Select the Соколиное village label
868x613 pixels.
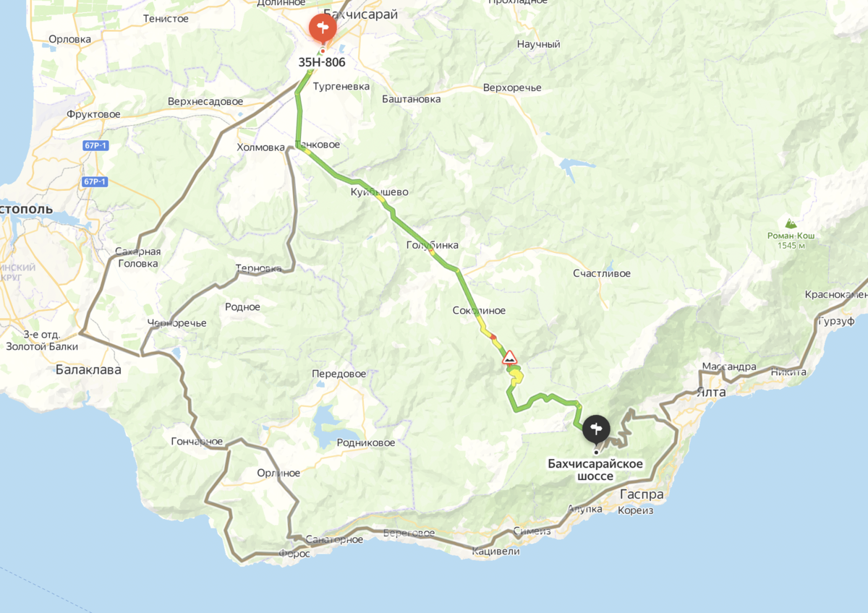[479, 310]
